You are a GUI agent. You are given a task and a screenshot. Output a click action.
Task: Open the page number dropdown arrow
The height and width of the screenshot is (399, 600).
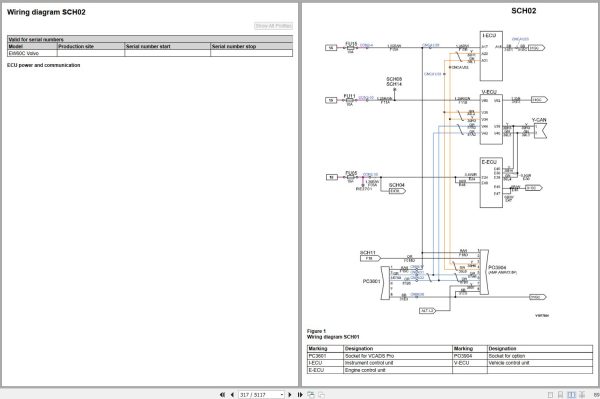pos(282,394)
